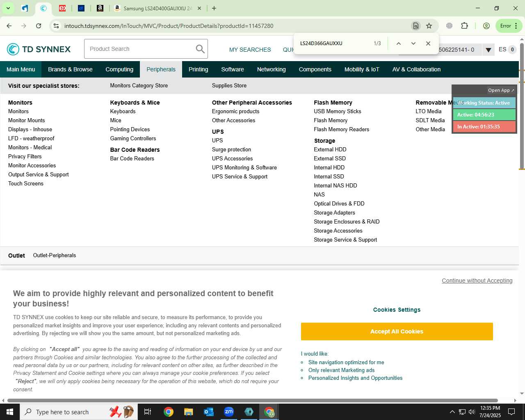Expand the account number dropdown arrow
This screenshot has width=525, height=420.
tap(488, 50)
